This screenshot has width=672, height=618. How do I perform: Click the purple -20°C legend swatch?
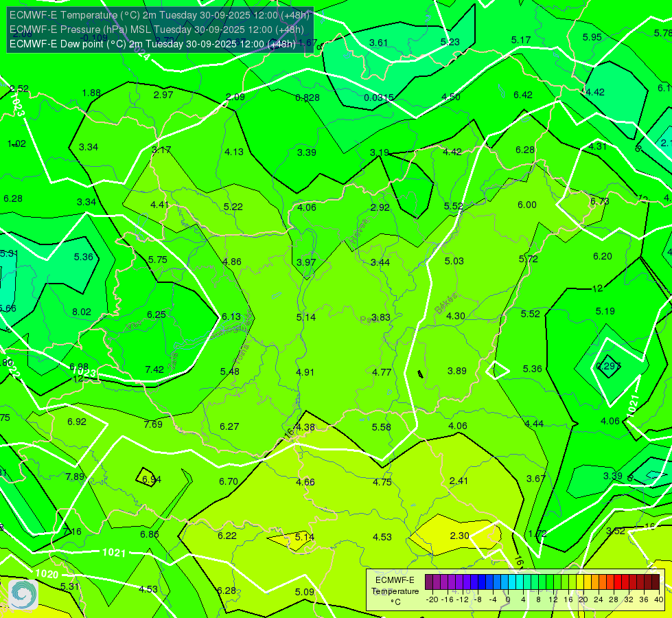(429, 582)
